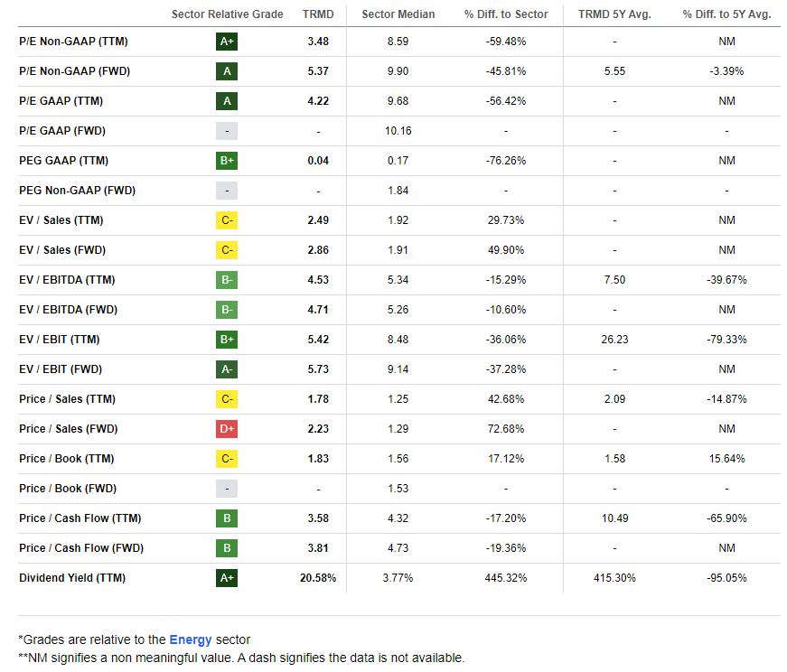Click the TRMD column header

[318, 14]
